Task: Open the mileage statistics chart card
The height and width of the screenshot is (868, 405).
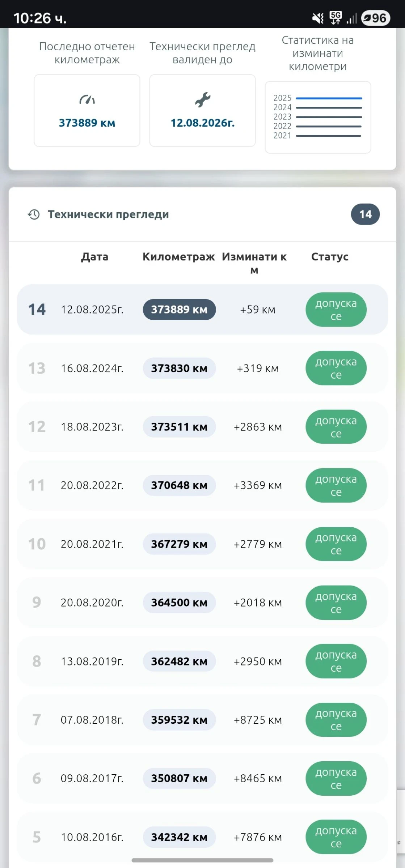Action: 318,117
